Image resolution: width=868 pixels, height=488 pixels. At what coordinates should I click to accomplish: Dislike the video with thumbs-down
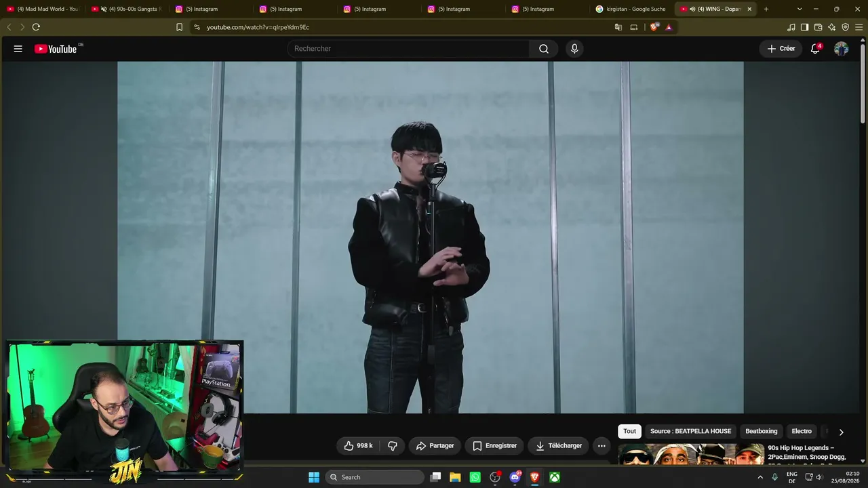point(393,446)
